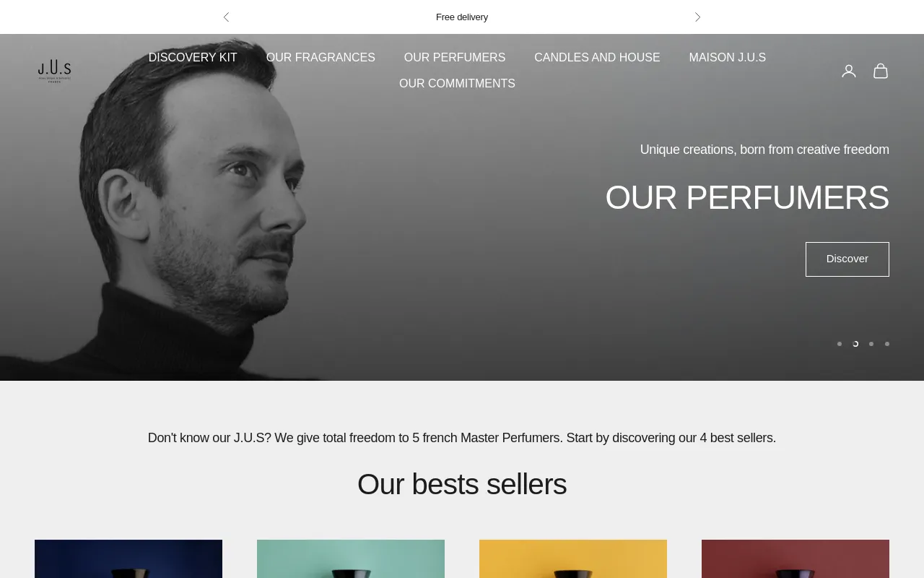This screenshot has width=924, height=578.
Task: Open the account login icon
Action: coord(849,71)
